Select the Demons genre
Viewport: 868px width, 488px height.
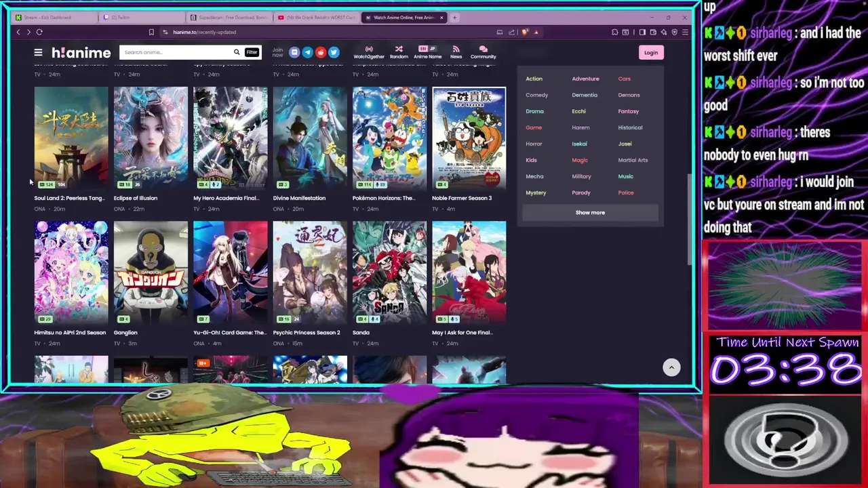click(x=629, y=95)
